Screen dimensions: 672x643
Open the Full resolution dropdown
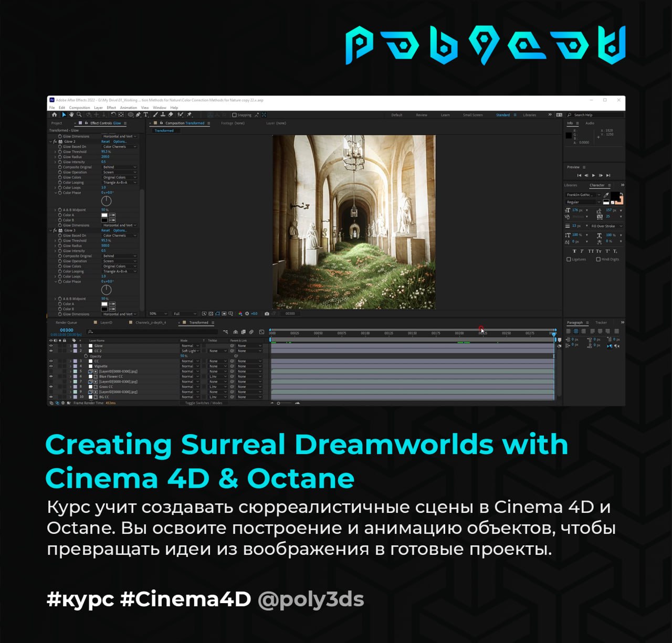coord(184,313)
